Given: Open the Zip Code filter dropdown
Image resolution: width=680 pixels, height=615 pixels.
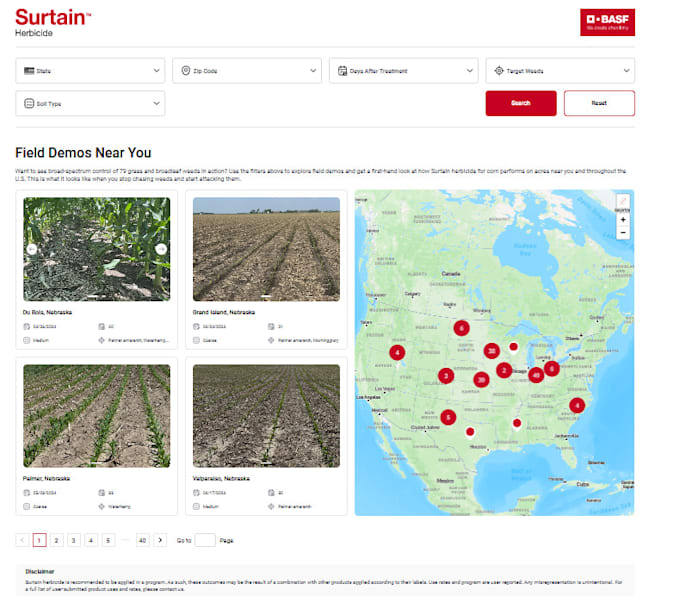Looking at the screenshot, I should pos(247,71).
